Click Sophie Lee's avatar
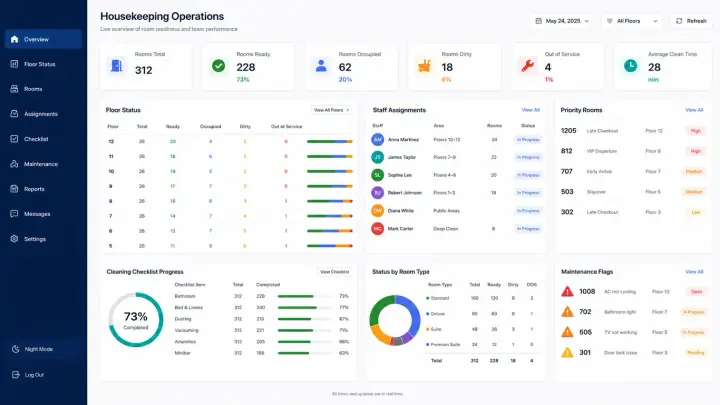This screenshot has height=405, width=720. click(x=377, y=175)
